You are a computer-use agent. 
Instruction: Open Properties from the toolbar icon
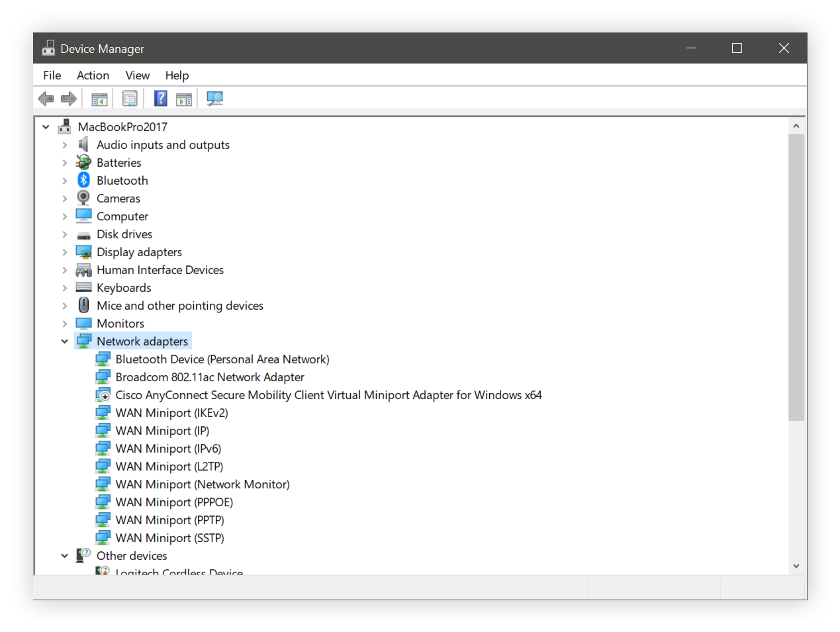(130, 98)
